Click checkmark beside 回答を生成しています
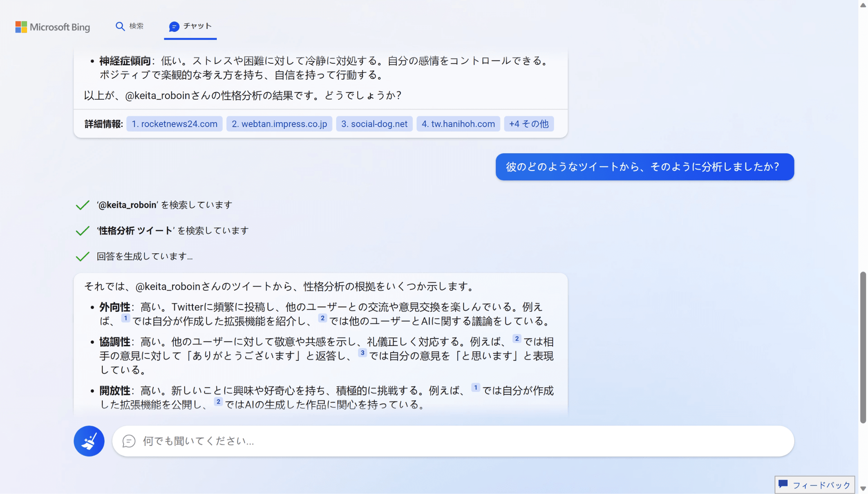Image resolution: width=868 pixels, height=494 pixels. click(82, 256)
